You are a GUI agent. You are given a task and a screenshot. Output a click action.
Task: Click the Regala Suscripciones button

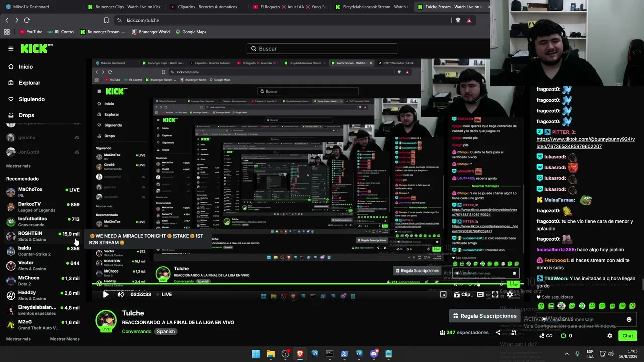485,316
